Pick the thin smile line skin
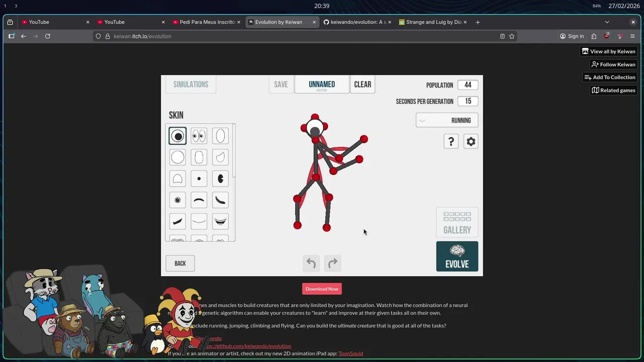 click(x=199, y=221)
